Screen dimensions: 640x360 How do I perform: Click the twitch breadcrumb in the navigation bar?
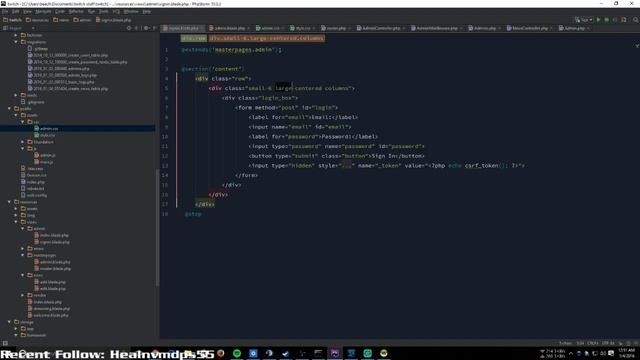point(12,20)
